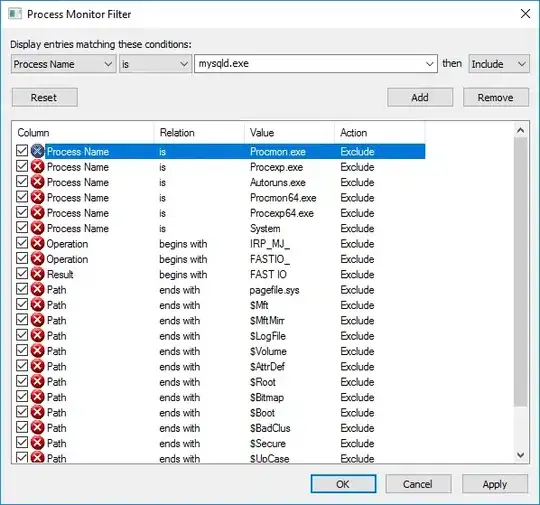Click the exclude icon for selected Procmon.exe row
Viewport: 540px width, 505px height.
37,151
